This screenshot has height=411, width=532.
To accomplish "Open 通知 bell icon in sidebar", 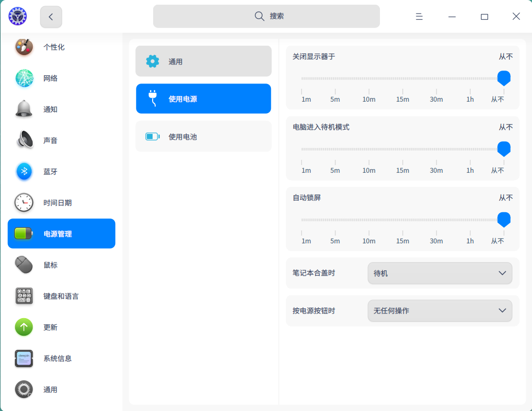I will pyautogui.click(x=24, y=109).
